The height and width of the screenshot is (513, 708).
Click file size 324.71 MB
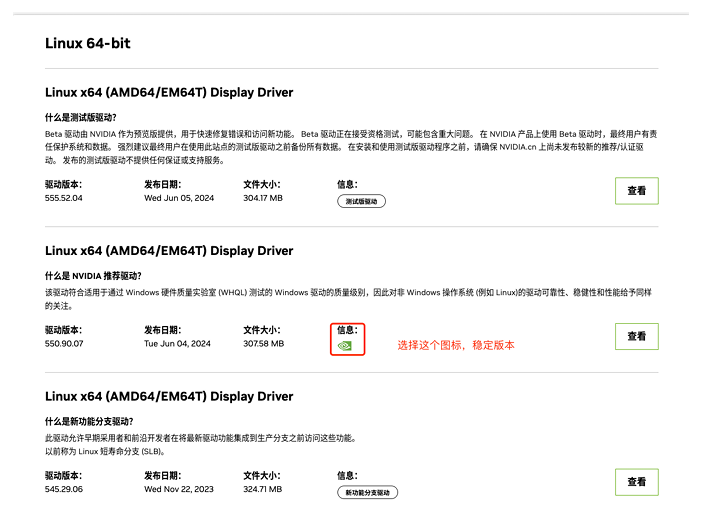[263, 489]
